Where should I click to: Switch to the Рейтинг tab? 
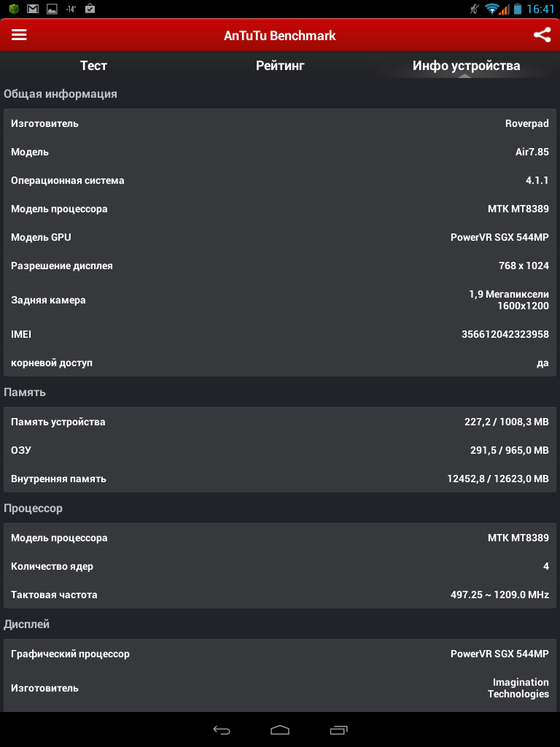(280, 66)
